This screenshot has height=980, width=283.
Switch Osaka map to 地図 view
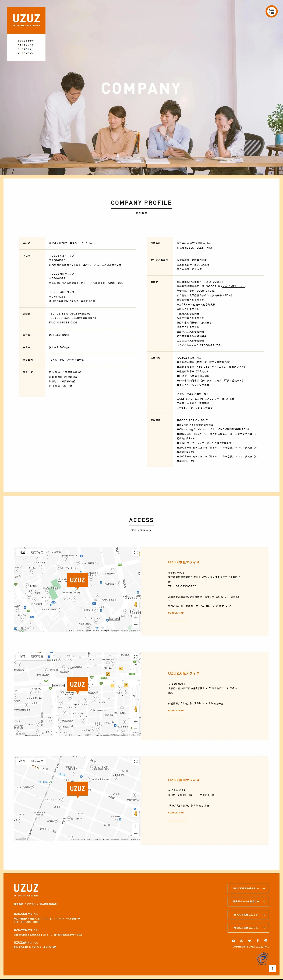click(22, 657)
